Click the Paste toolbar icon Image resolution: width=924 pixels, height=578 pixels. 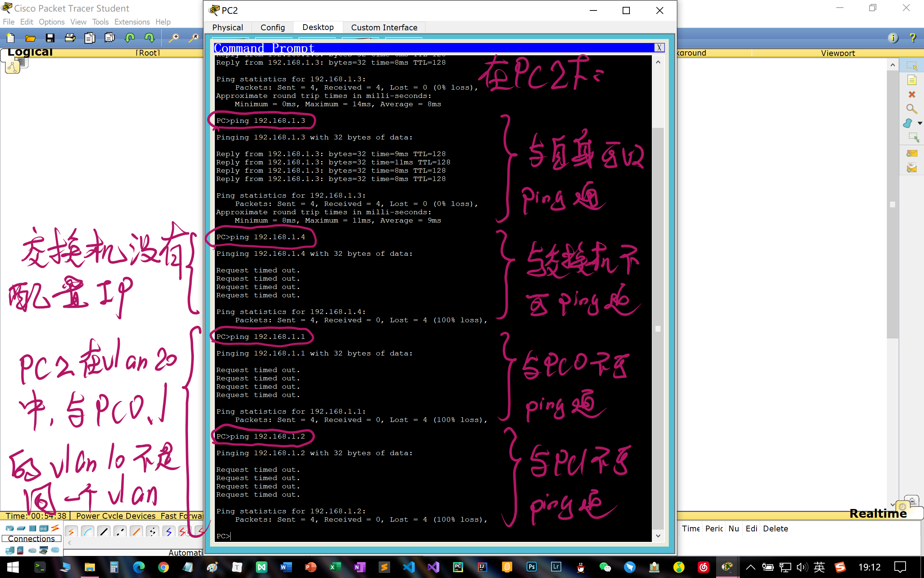[x=110, y=38]
